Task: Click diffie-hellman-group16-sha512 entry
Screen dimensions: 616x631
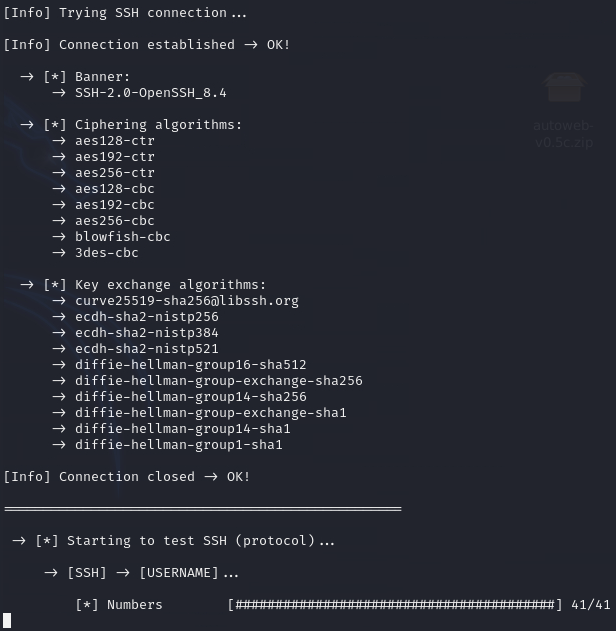Action: click(x=191, y=365)
